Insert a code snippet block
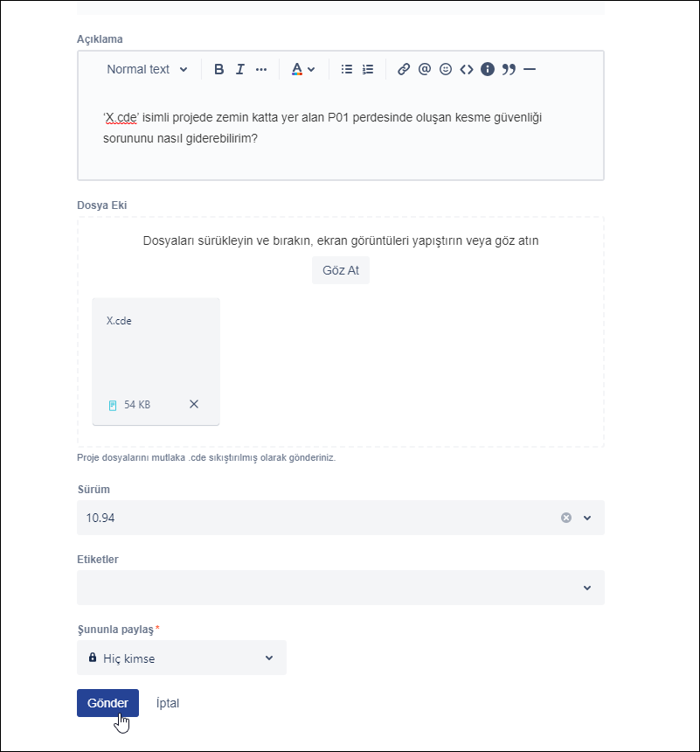This screenshot has width=700, height=752. (467, 69)
